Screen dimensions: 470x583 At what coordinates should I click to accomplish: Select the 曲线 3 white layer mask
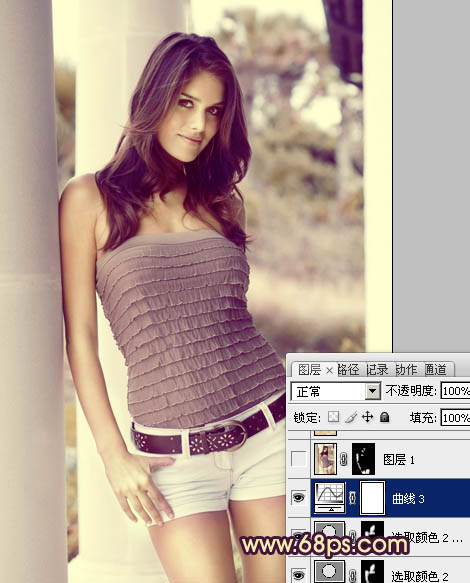(373, 498)
